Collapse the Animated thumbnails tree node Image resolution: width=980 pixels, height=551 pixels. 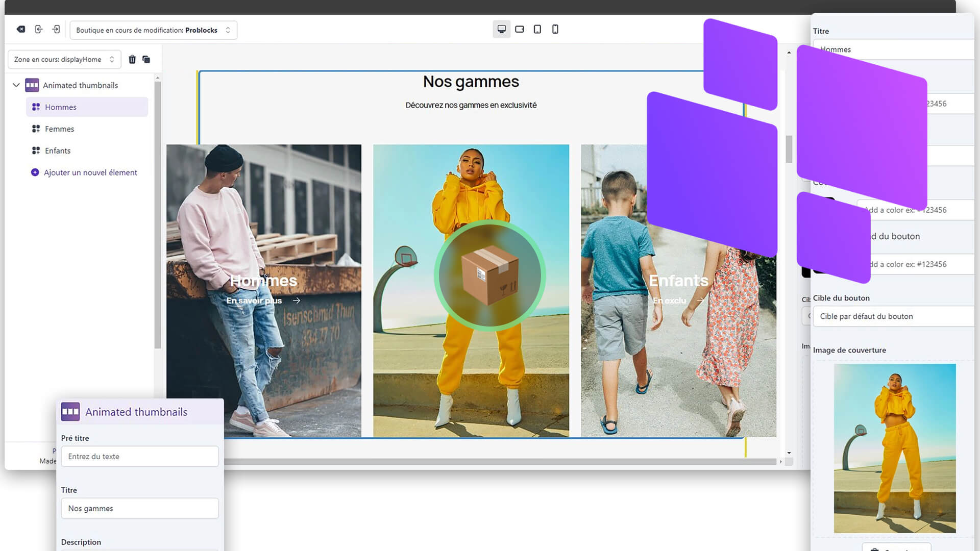click(x=16, y=85)
